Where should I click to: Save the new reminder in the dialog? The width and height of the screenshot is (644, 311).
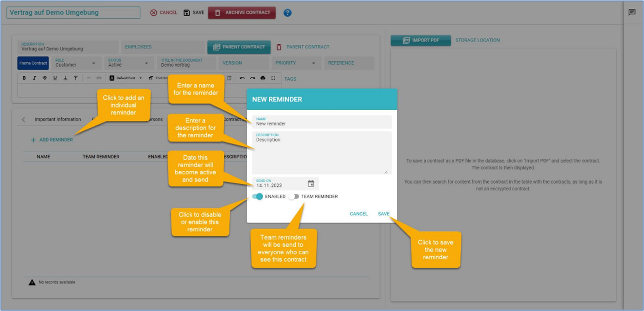click(x=384, y=214)
